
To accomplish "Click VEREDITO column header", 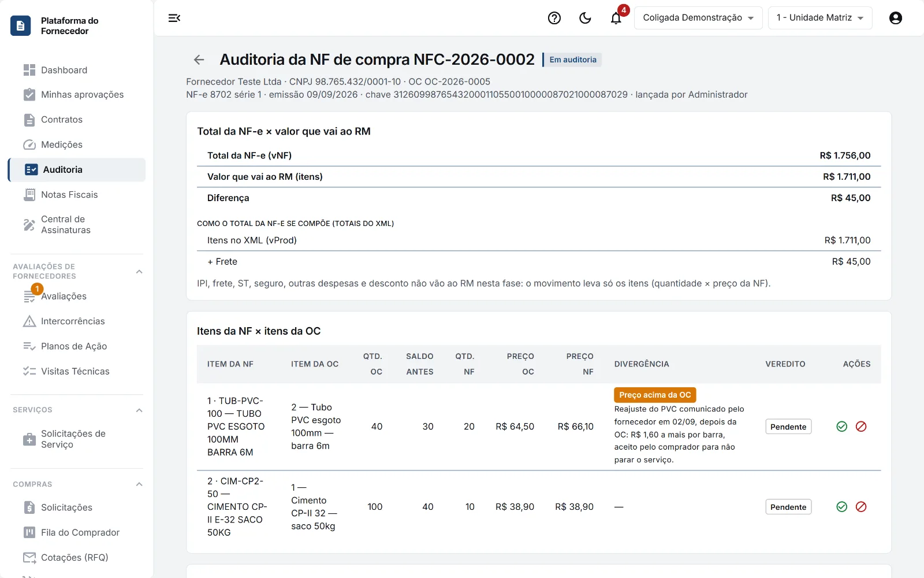I will pos(785,364).
